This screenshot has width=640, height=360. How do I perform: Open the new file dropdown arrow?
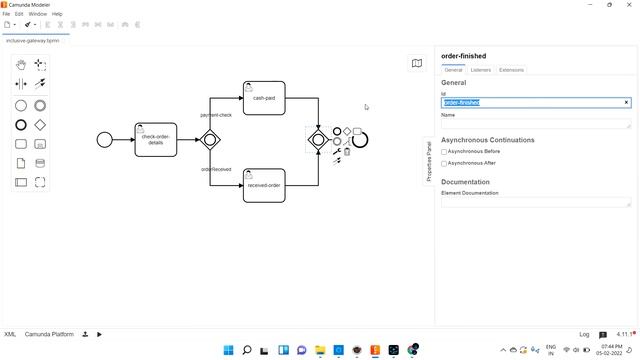tap(15, 24)
